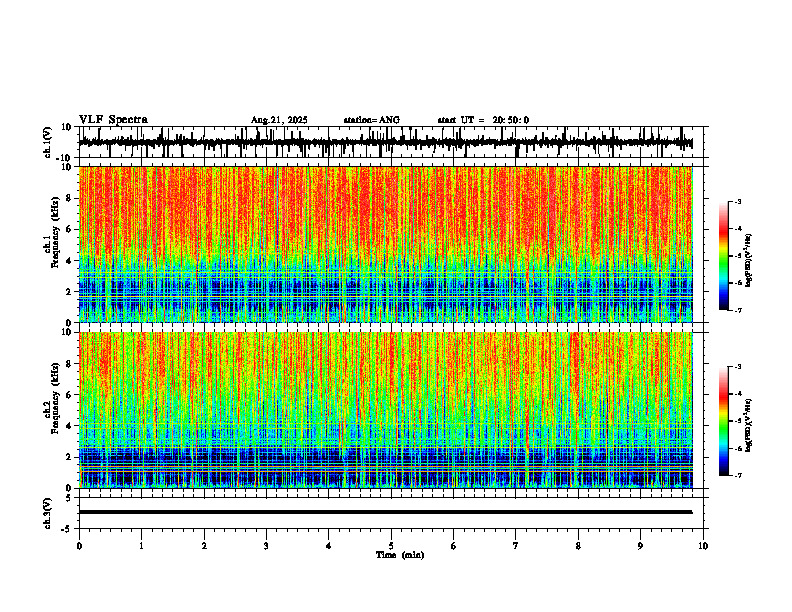This screenshot has height=612, width=792.
Task: Click the ch.1 color bar "log(PSD)" label
Action: tap(749, 261)
